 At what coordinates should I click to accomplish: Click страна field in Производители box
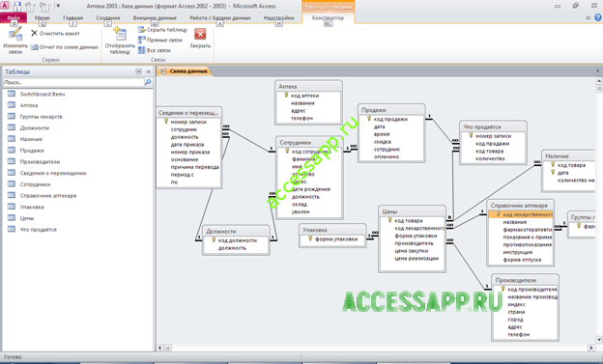point(516,312)
